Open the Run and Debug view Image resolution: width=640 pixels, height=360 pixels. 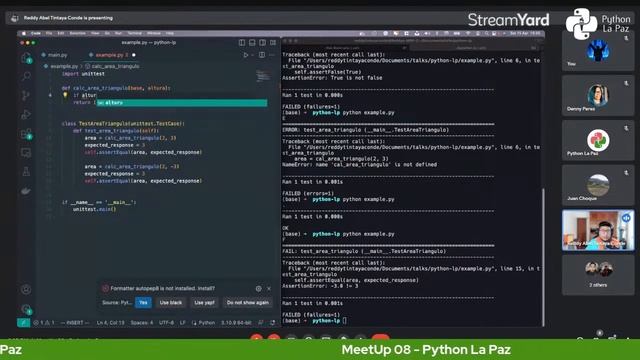point(26,115)
